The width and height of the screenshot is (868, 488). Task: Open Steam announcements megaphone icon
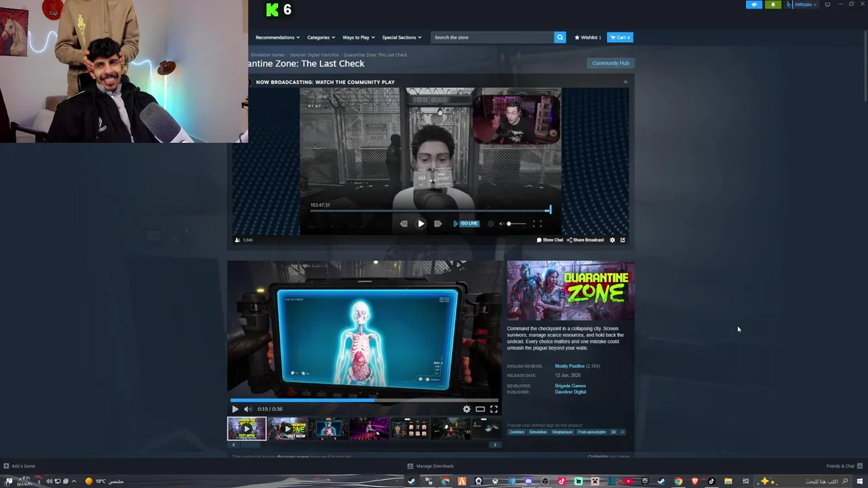(x=754, y=5)
